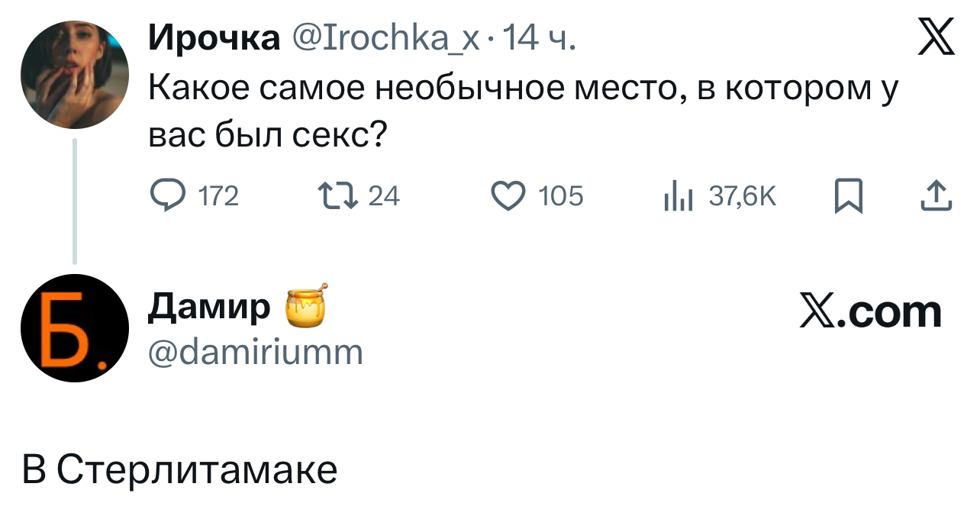Like the tweet with the heart icon

pos(508,197)
